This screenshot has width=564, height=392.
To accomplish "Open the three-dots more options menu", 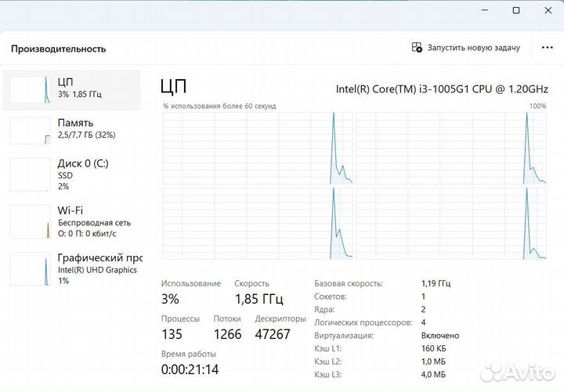I will [547, 48].
